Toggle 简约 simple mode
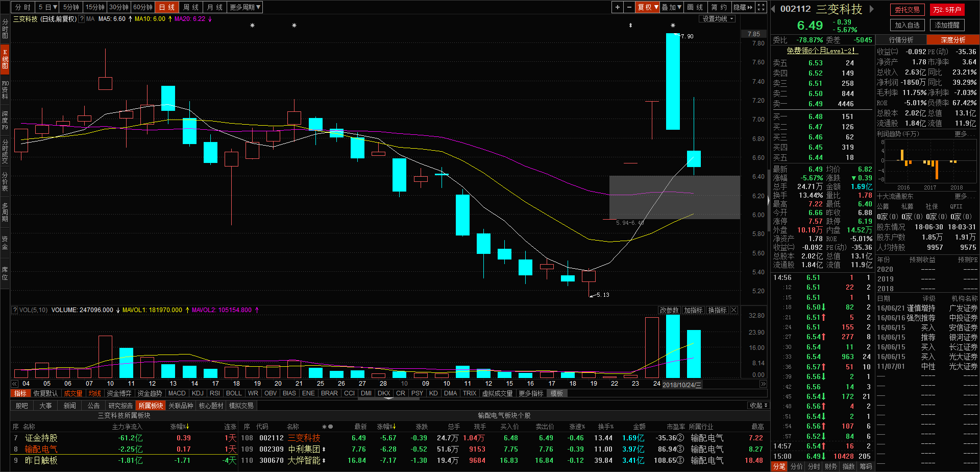 coord(721,7)
